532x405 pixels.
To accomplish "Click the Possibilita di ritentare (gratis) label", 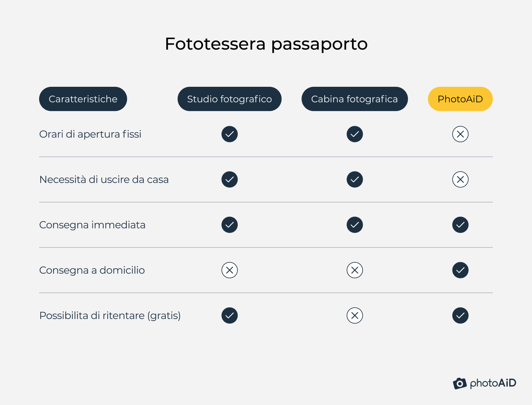I will click(110, 316).
